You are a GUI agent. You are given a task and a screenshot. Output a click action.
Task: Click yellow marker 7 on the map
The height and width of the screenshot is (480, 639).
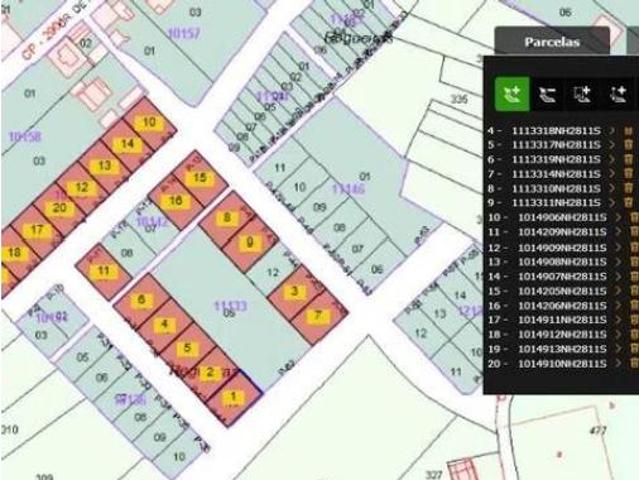pyautogui.click(x=318, y=315)
